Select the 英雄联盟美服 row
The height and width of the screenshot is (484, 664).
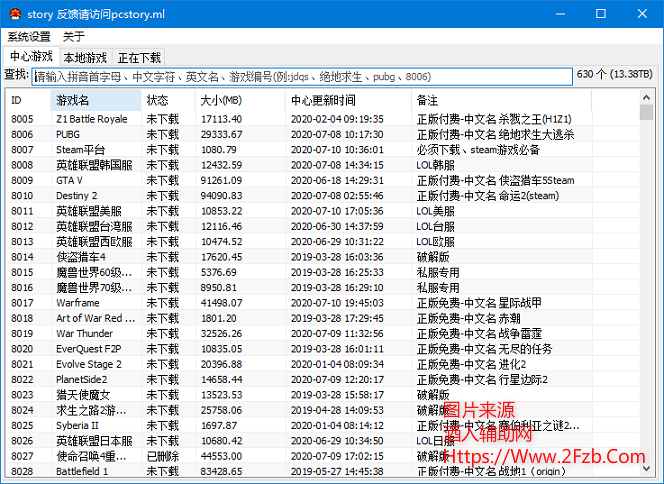pos(323,211)
